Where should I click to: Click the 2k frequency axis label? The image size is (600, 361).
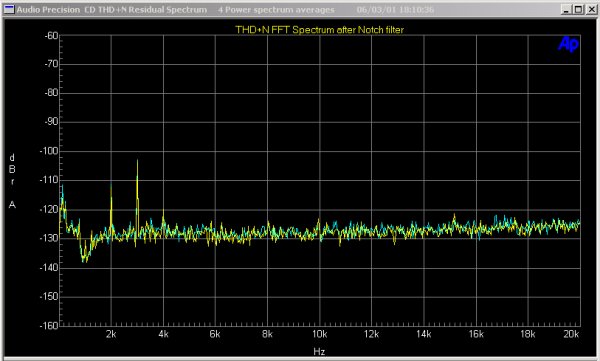tap(111, 334)
